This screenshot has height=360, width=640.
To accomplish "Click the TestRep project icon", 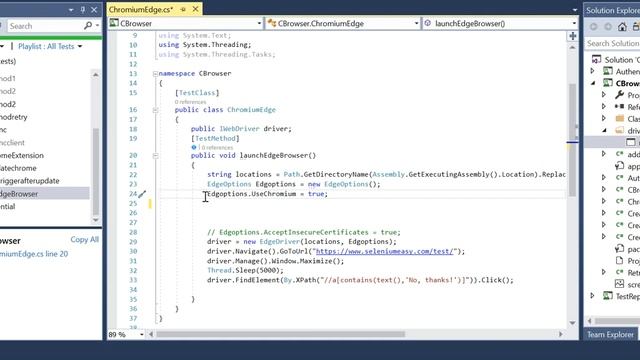I will coord(608,296).
